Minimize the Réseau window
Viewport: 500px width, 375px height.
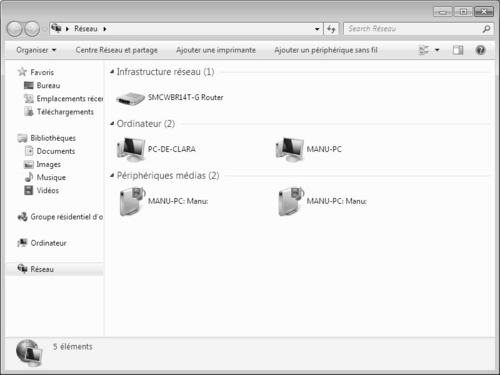[x=442, y=12]
